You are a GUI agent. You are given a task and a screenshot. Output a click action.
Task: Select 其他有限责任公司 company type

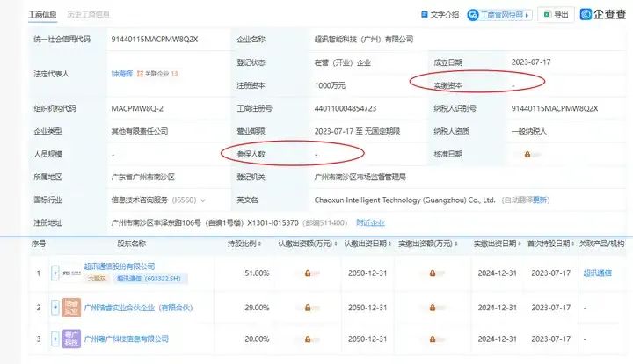pos(140,132)
